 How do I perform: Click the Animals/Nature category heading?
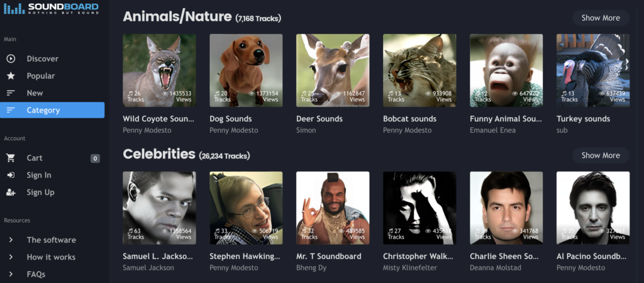[x=177, y=17]
